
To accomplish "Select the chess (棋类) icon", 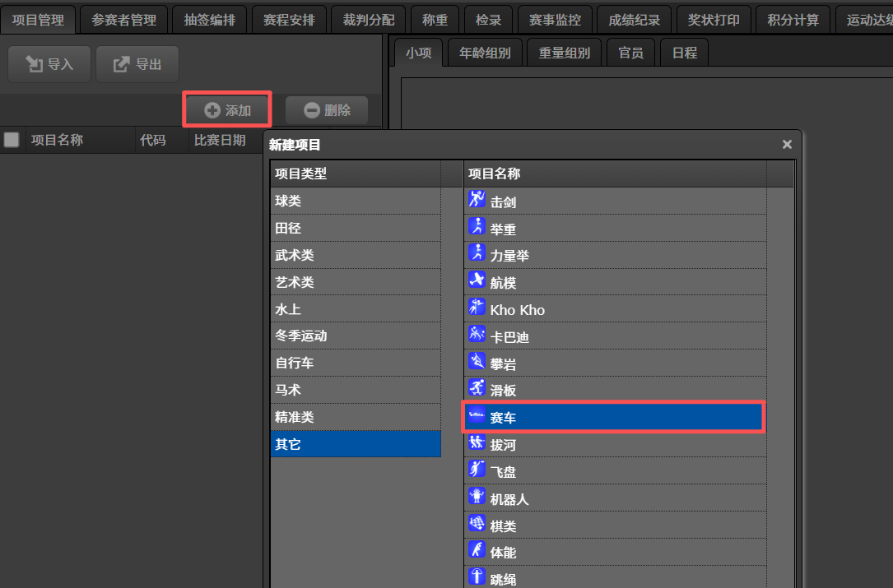I will coord(477,523).
